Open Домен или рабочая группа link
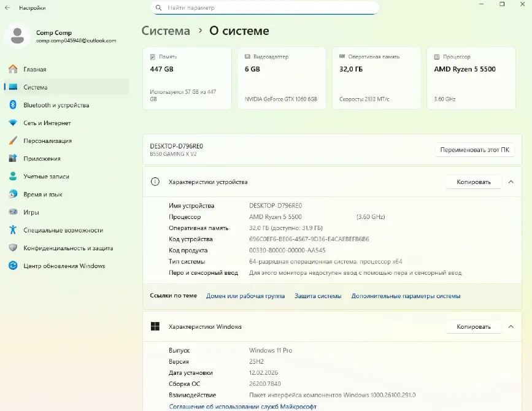Screen dimensions: 532x411 click(245, 296)
